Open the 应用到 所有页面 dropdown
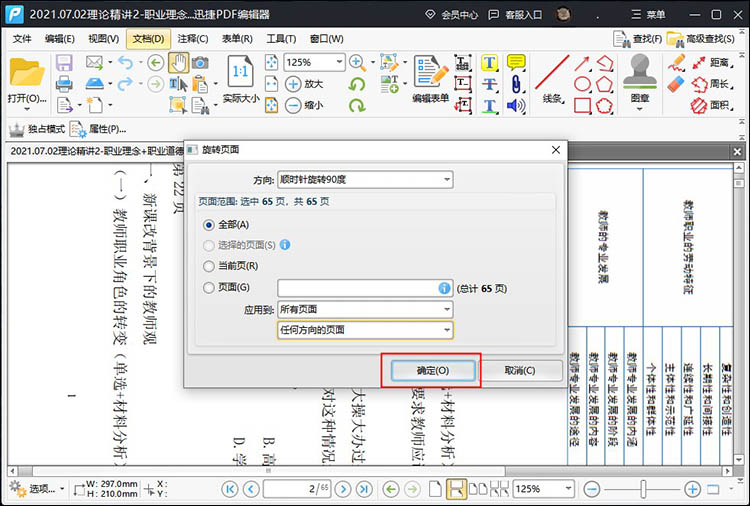Screen dimensions: 750x506 click(365, 309)
